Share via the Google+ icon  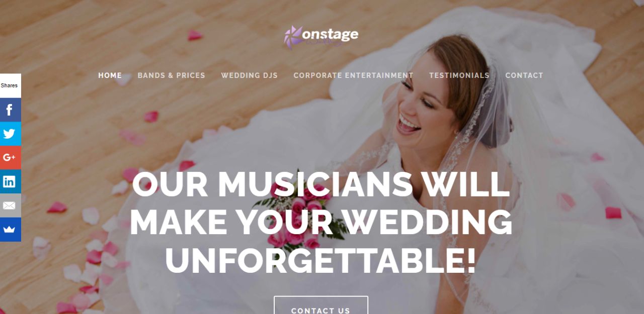(x=10, y=158)
